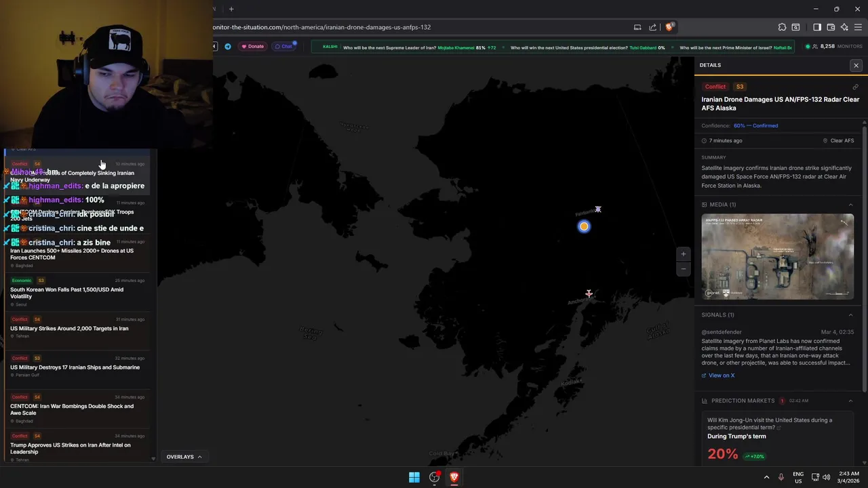Open the View on X link

tap(718, 375)
